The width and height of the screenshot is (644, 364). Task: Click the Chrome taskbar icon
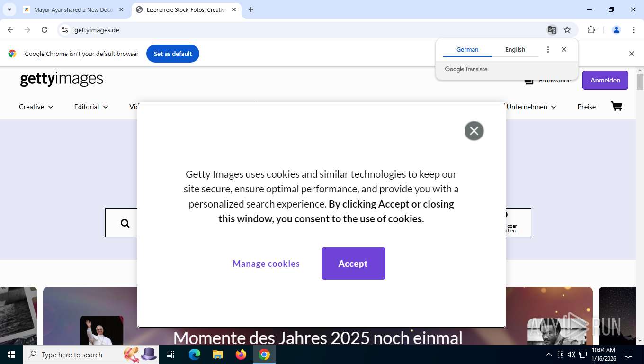pos(264,355)
